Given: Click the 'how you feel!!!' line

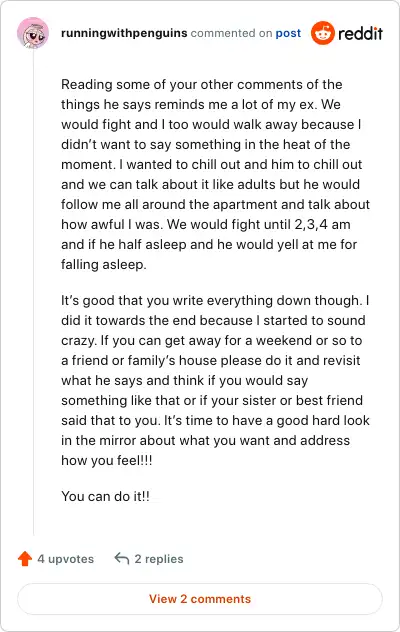Looking at the screenshot, I should 106,460.
